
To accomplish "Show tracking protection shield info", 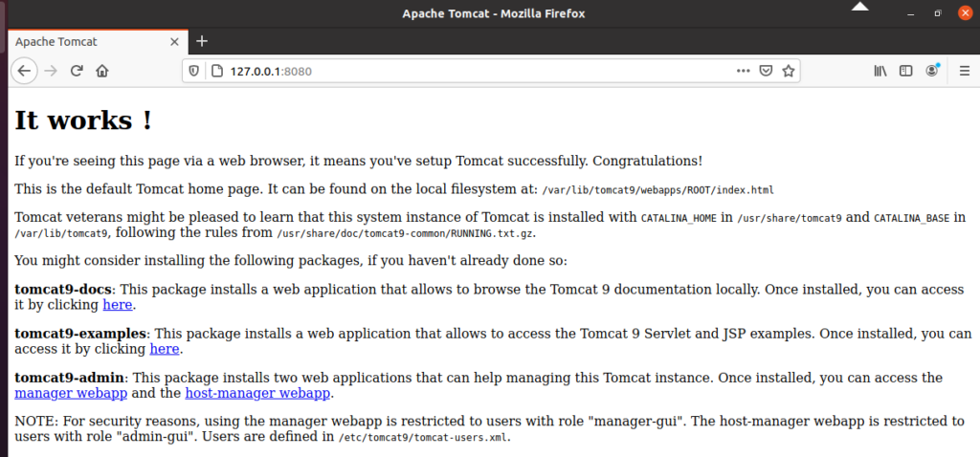I will 194,71.
